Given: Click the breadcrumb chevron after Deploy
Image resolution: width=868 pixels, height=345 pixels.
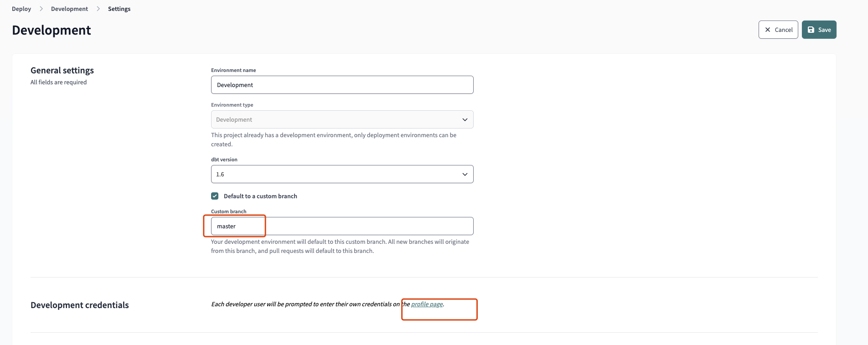Looking at the screenshot, I should 41,9.
